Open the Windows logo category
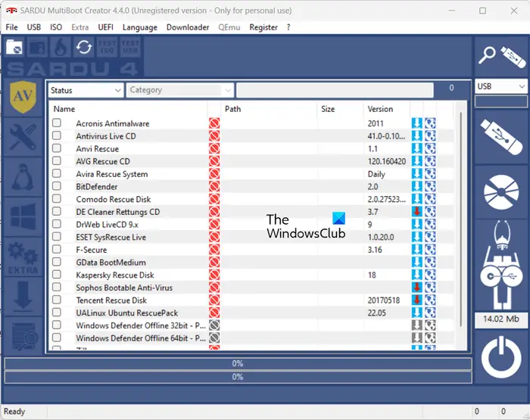Screen dimensions: 530x420 (23, 216)
